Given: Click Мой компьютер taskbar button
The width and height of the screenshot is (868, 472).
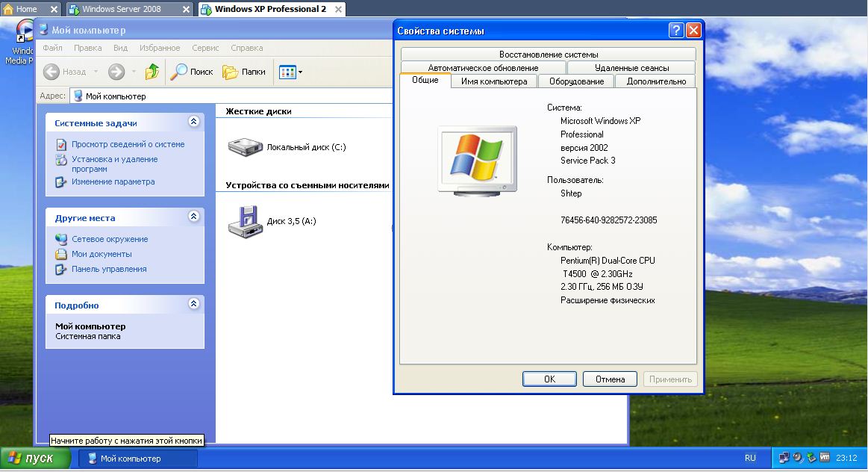Looking at the screenshot, I should 138,459.
